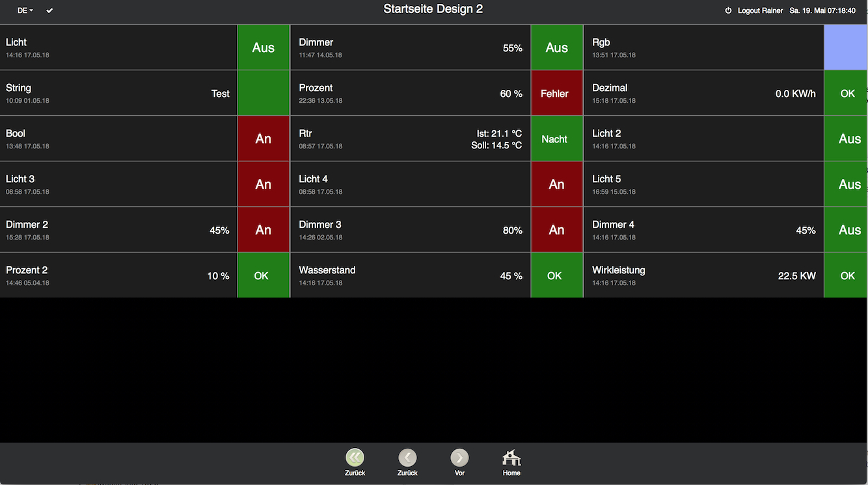The width and height of the screenshot is (868, 485).
Task: Toggle Dimmer 3 An switch
Action: click(x=557, y=230)
